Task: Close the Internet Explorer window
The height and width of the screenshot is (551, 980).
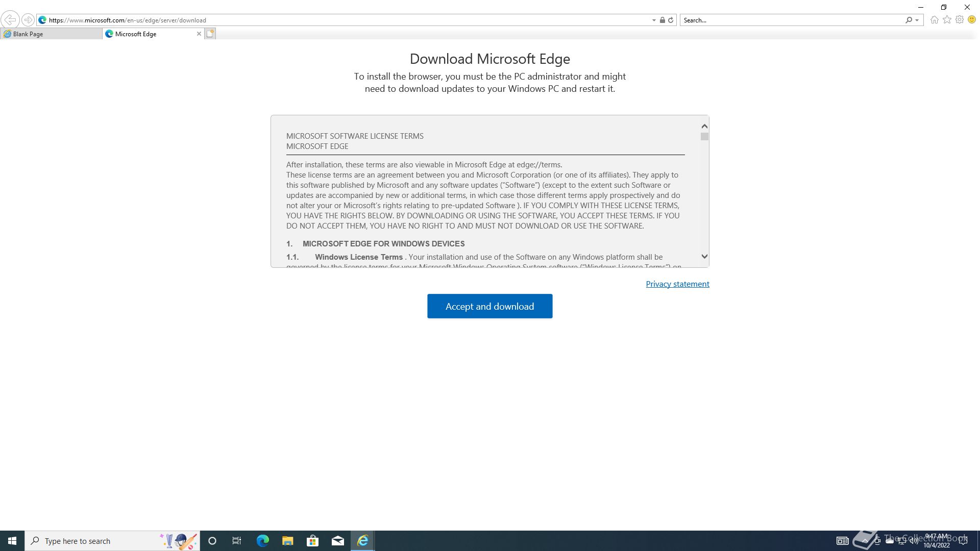Action: coord(967,7)
